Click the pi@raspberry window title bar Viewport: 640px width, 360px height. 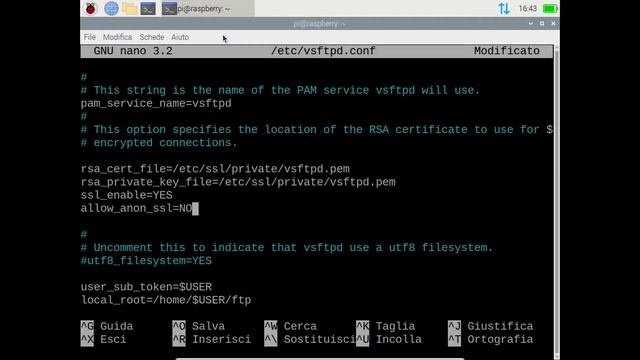pyautogui.click(x=320, y=24)
